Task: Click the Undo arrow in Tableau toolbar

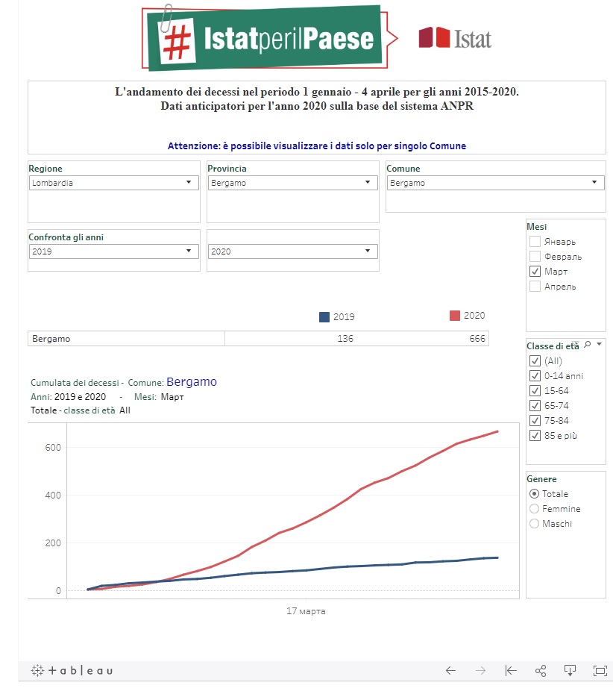Action: 450,670
